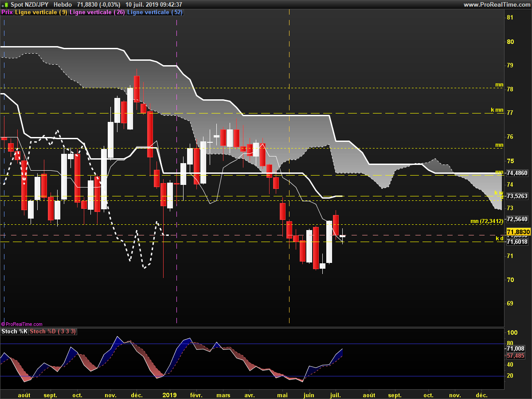Click the 71,6018 price level tag
The height and width of the screenshot is (399, 532).
(x=516, y=242)
